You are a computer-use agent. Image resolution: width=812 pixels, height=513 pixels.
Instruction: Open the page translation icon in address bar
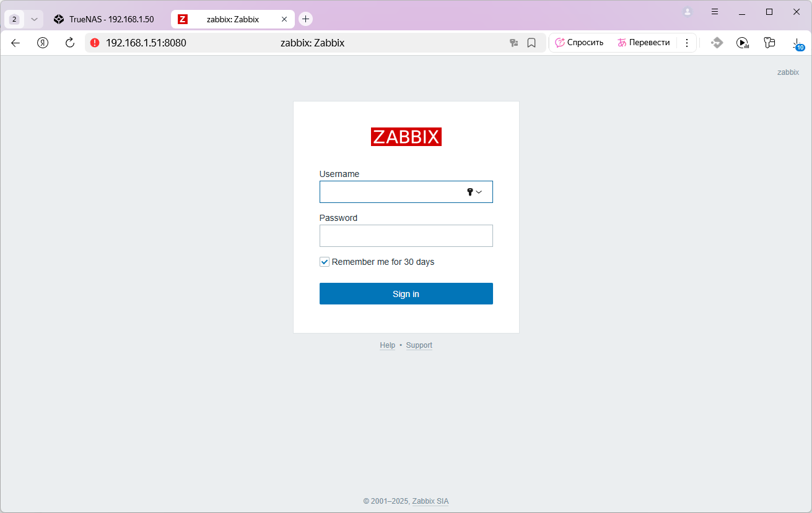pyautogui.click(x=513, y=43)
